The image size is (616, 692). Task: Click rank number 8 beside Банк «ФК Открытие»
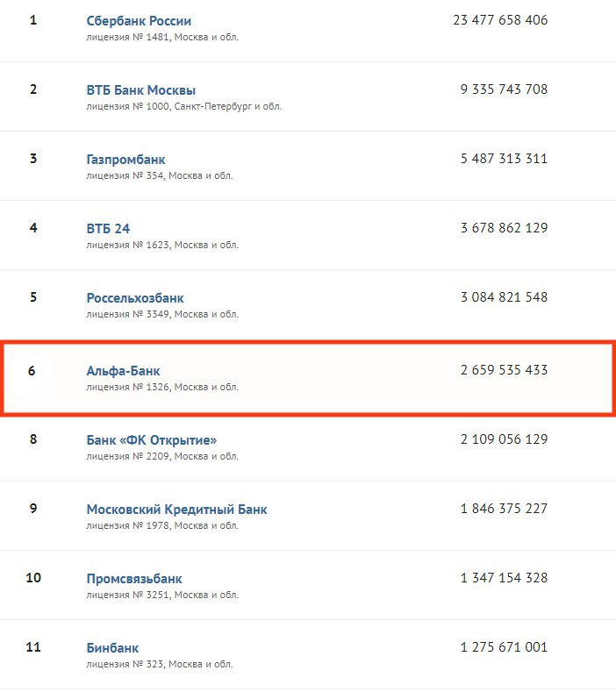click(33, 439)
